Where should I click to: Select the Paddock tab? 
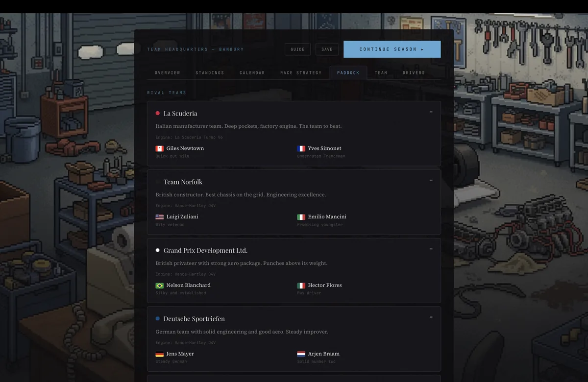(348, 72)
